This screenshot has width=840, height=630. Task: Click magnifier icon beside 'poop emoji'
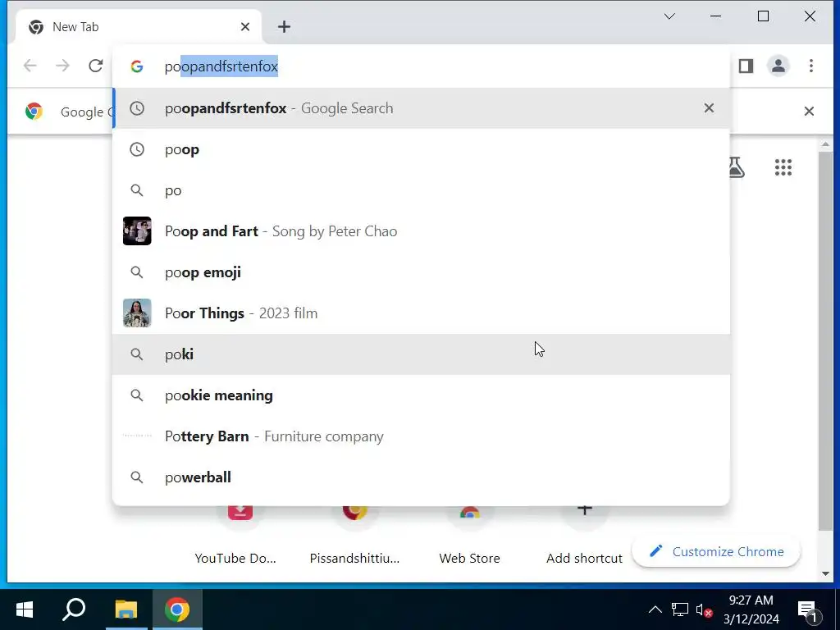click(x=137, y=272)
